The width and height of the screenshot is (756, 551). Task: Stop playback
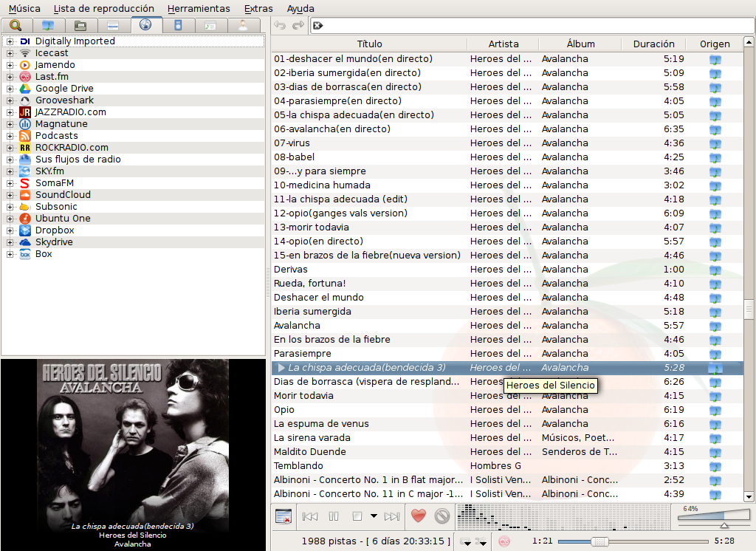click(357, 516)
